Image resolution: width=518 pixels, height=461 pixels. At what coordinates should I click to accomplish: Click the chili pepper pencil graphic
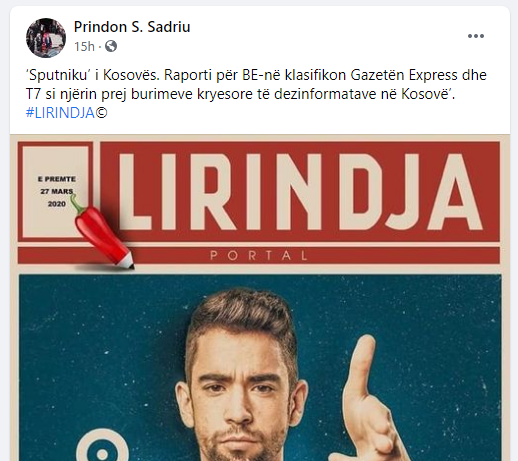pyautogui.click(x=102, y=232)
